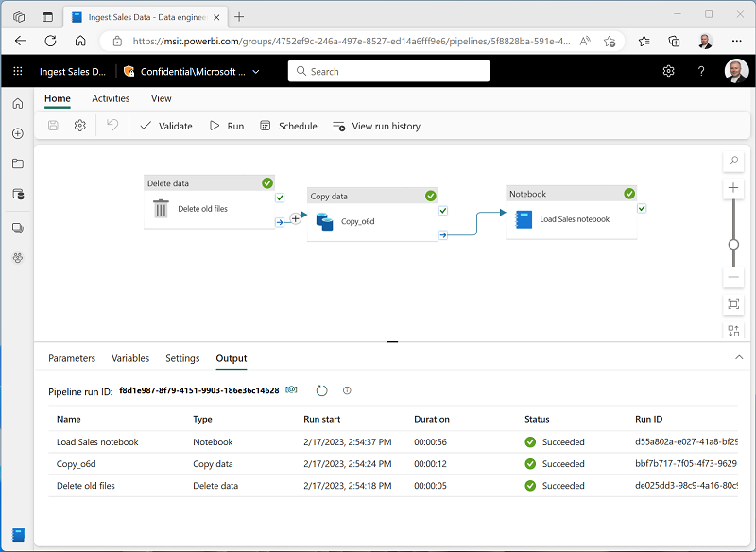756x552 pixels.
Task: Click the Validate button
Action: [x=165, y=126]
